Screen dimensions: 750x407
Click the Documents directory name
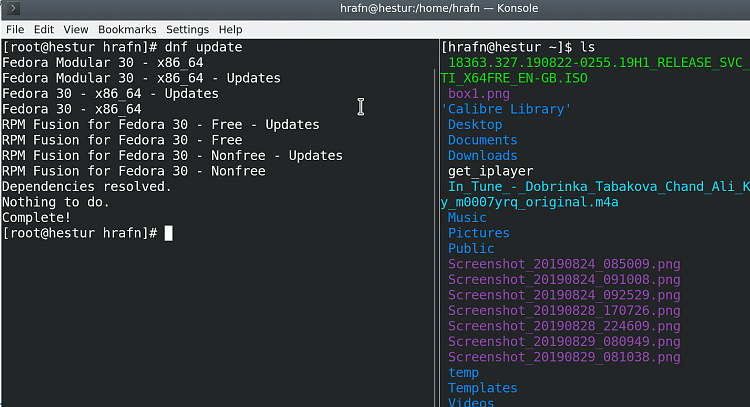click(483, 140)
